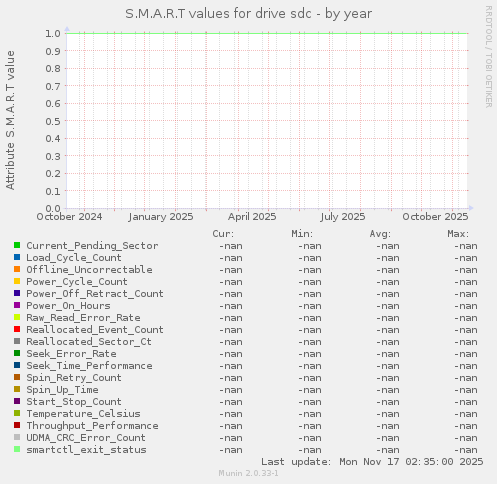497x484 pixels.
Task: Select the Power_On_Hours legend label
Action: point(68,306)
